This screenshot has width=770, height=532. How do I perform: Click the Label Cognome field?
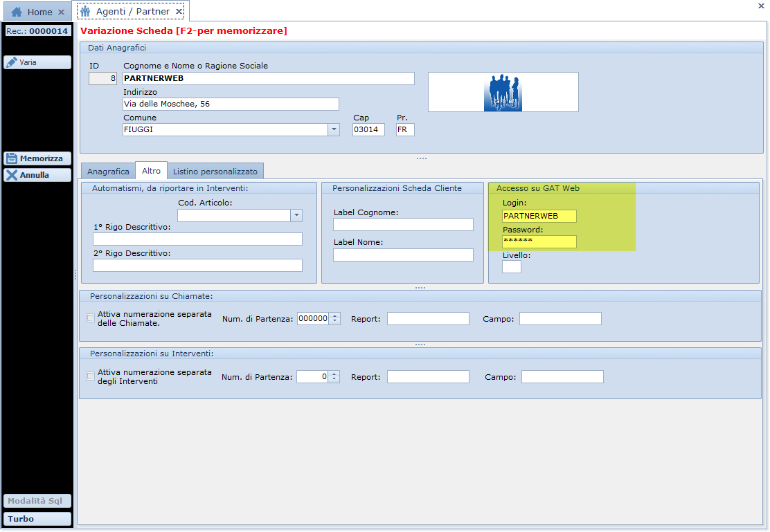coord(403,225)
